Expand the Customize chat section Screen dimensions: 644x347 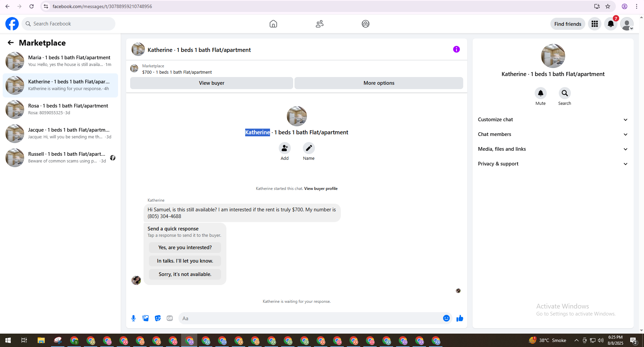tap(553, 120)
